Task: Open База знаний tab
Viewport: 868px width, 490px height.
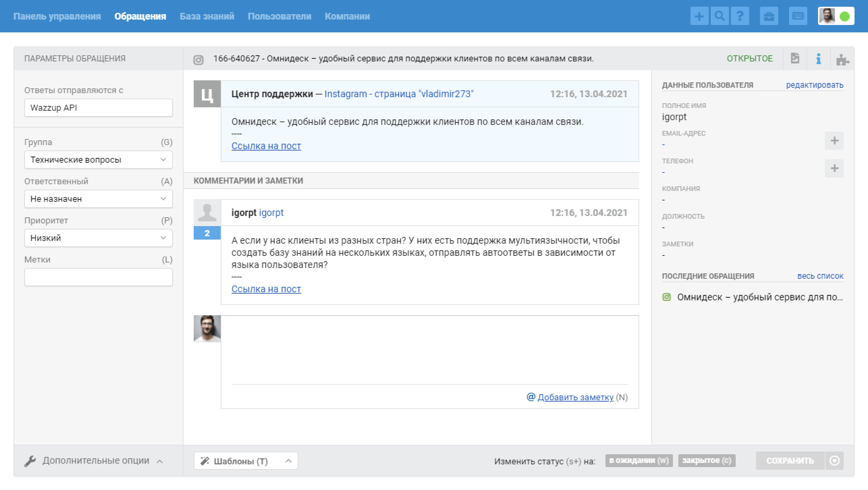Action: click(207, 16)
